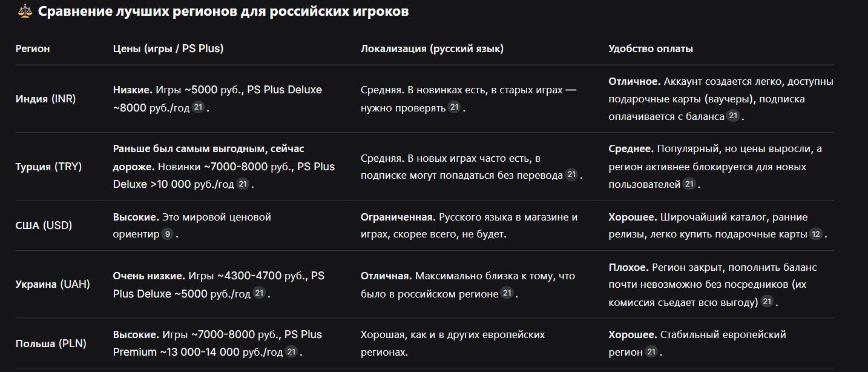868x372 pixels.
Task: Open citation 21 after Turkey PS Plus Deluxe price
Action: pos(242,184)
